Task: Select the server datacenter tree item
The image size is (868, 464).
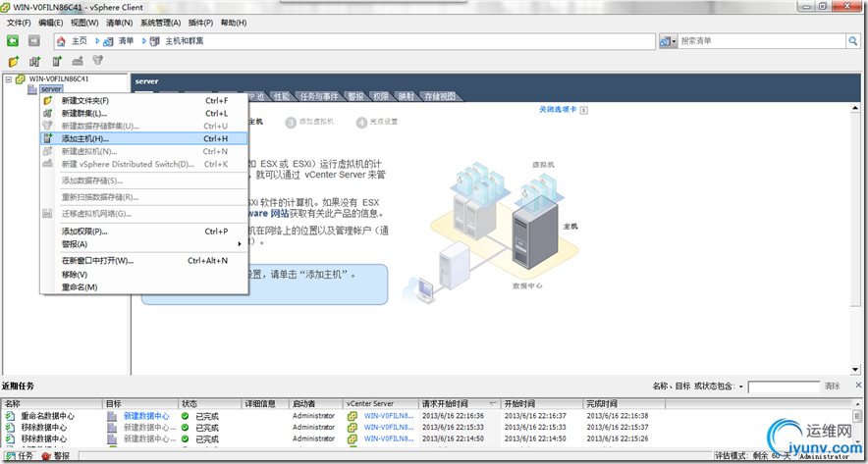Action: (x=51, y=89)
